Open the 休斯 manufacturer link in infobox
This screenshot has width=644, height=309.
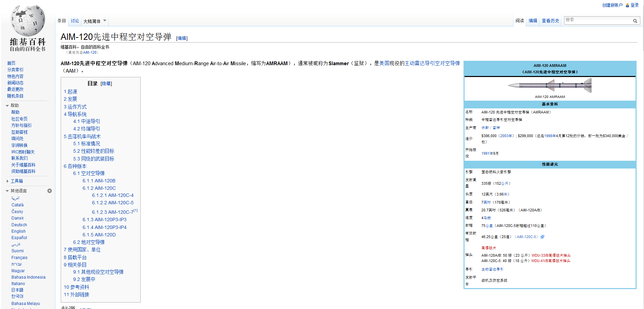click(485, 128)
